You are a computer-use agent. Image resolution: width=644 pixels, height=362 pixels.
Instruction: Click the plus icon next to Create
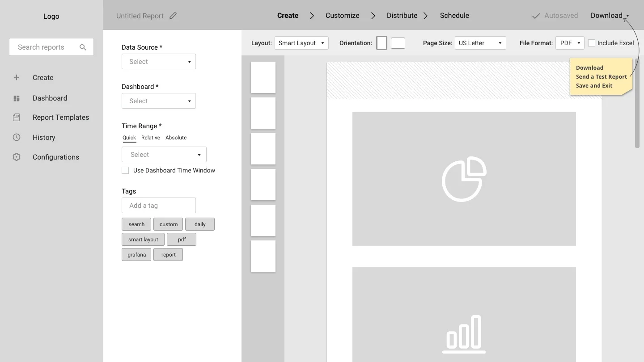(x=17, y=77)
